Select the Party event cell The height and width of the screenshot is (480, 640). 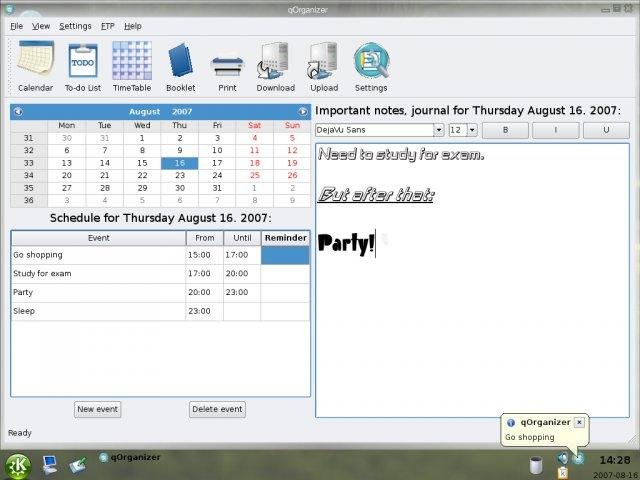(x=98, y=293)
